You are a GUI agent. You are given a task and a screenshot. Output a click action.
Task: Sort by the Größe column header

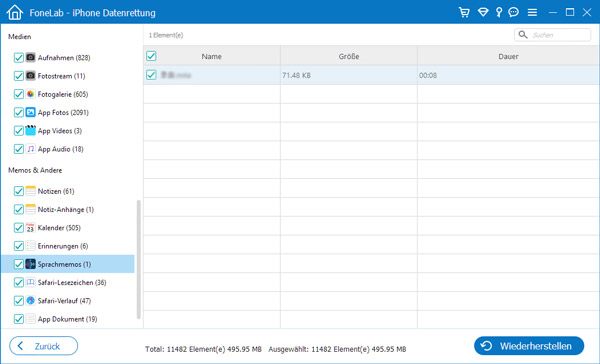tap(349, 56)
